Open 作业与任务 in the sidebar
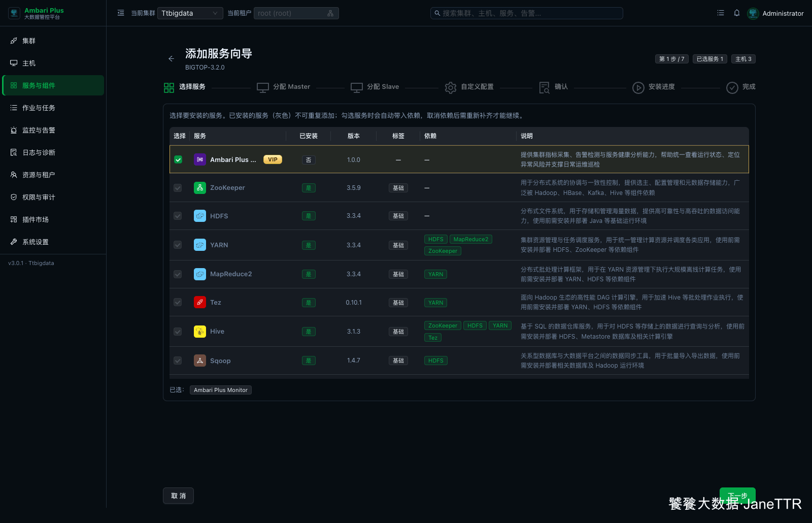Viewport: 812px width, 523px height. pyautogui.click(x=53, y=108)
